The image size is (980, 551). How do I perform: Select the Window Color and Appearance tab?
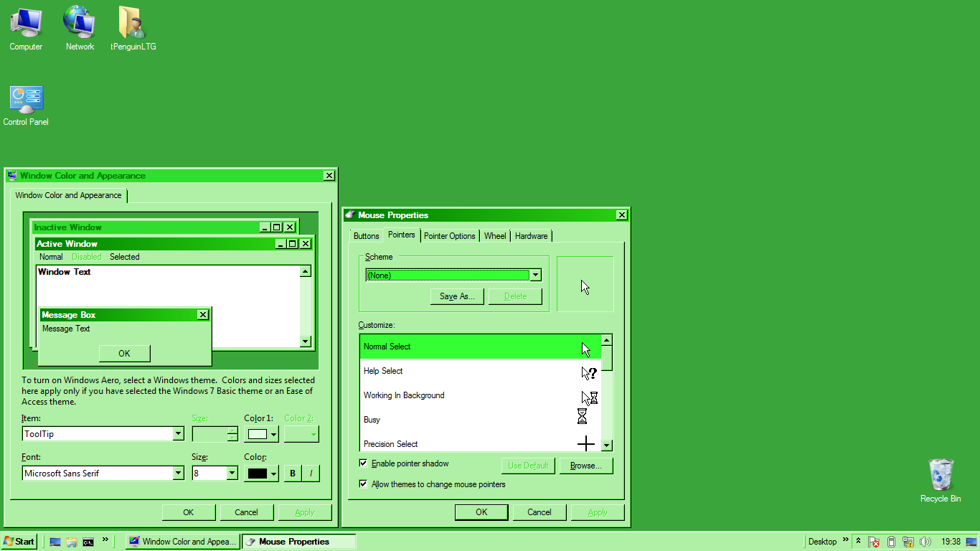pyautogui.click(x=69, y=195)
